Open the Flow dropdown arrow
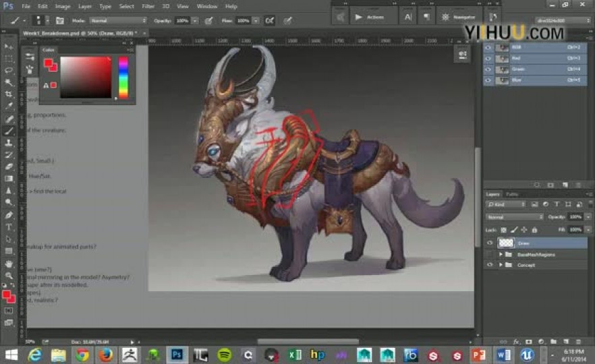The image size is (595, 364). coord(256,20)
